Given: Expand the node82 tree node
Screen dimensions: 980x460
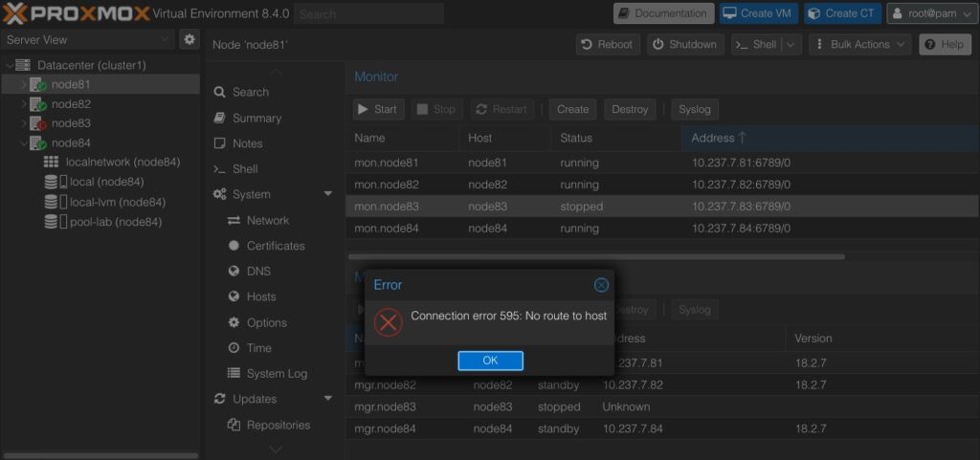Looking at the screenshot, I should tap(24, 103).
